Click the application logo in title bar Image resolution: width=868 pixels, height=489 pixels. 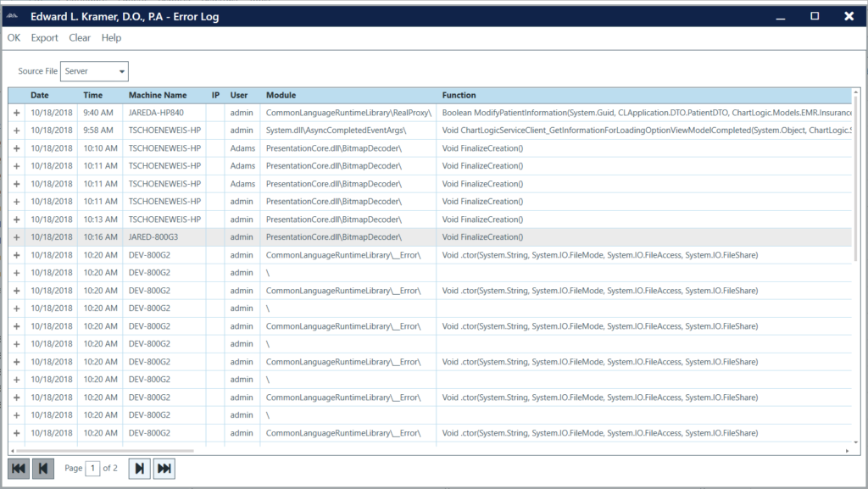click(12, 16)
